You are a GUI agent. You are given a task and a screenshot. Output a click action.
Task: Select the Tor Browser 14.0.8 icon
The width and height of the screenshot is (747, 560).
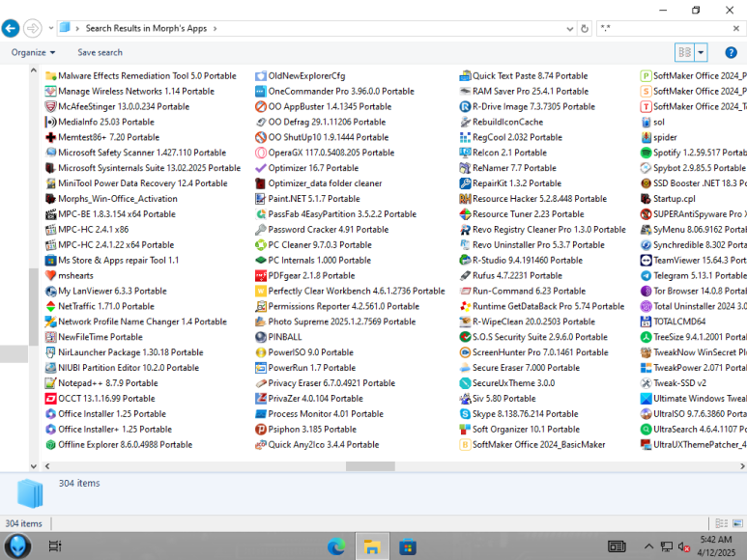(x=646, y=292)
